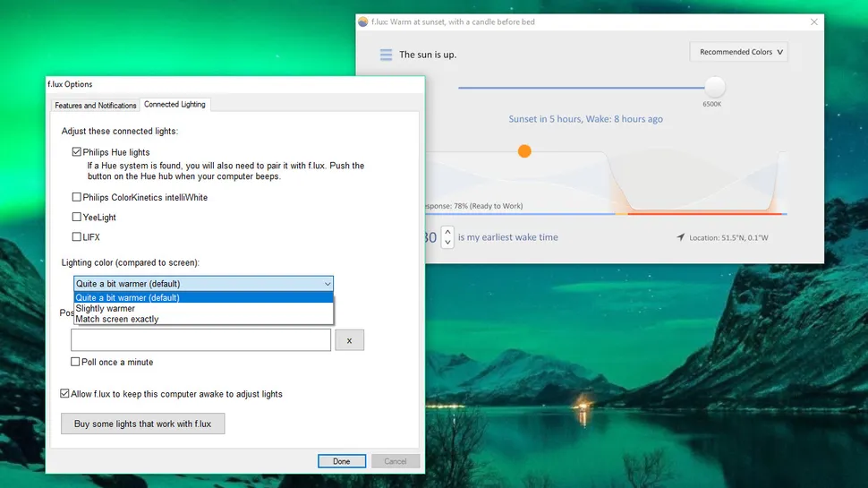Open the f.lux hamburger menu icon
The height and width of the screenshot is (488, 868).
point(386,55)
